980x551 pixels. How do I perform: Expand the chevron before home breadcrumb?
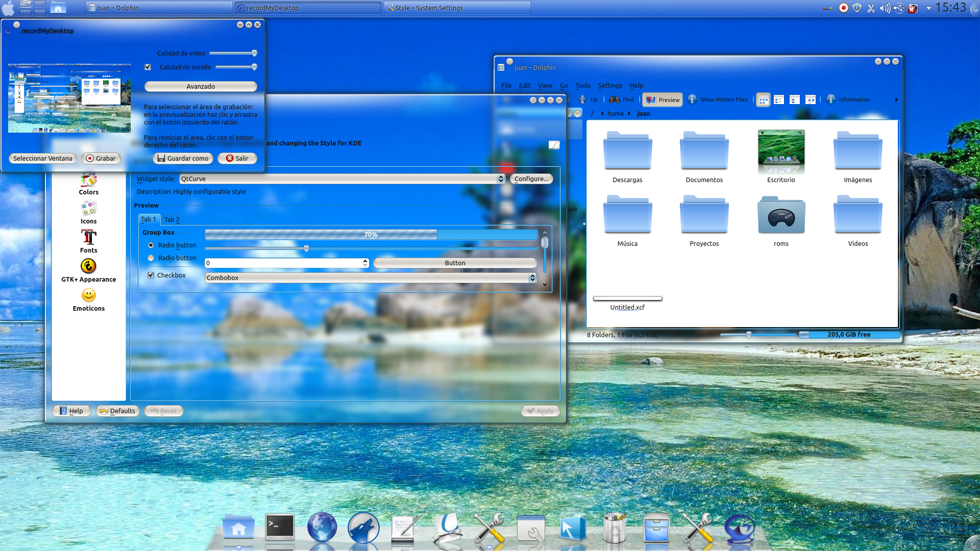click(602, 113)
